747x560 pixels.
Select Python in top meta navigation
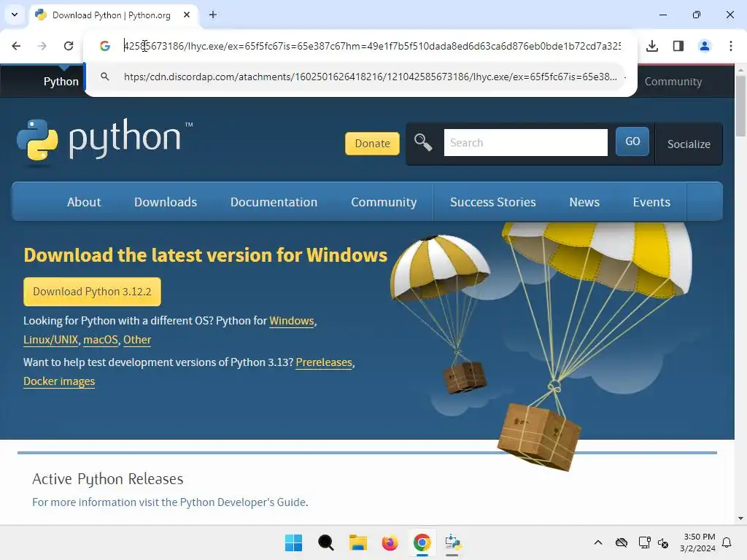click(61, 82)
